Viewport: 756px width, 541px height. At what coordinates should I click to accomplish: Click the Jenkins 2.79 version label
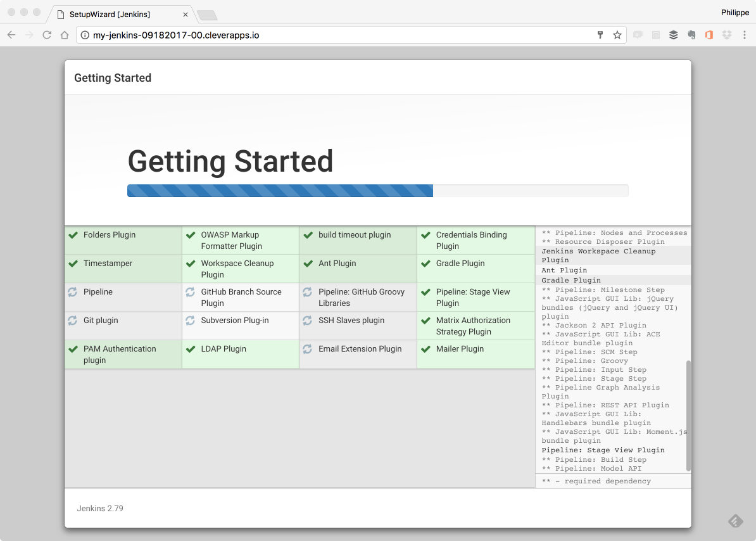(99, 508)
